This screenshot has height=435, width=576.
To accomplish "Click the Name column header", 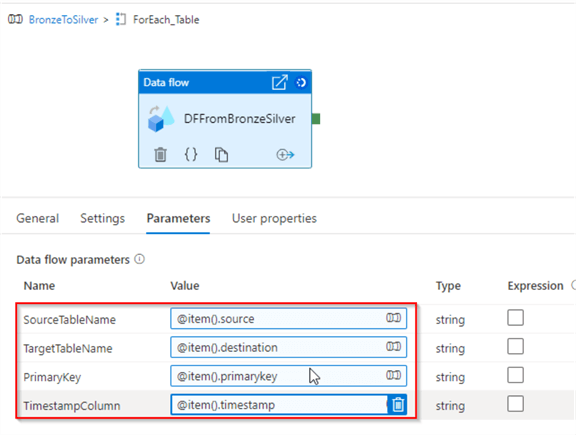I will pyautogui.click(x=39, y=286).
